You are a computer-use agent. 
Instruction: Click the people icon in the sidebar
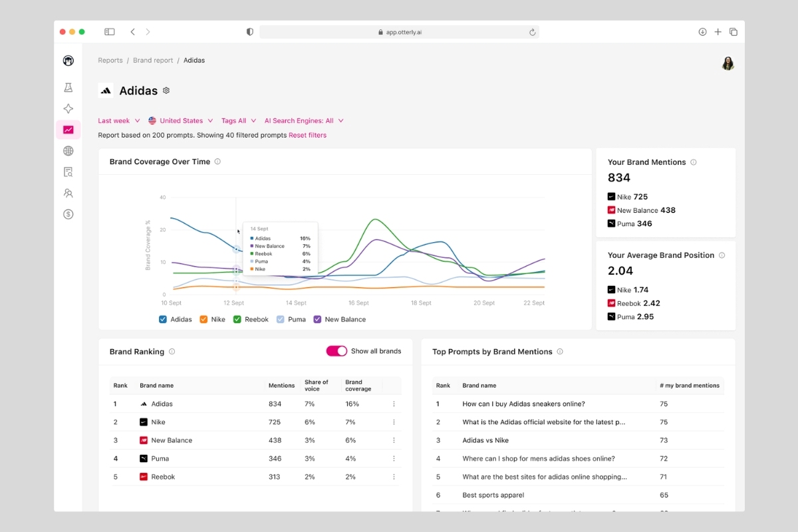(68, 194)
